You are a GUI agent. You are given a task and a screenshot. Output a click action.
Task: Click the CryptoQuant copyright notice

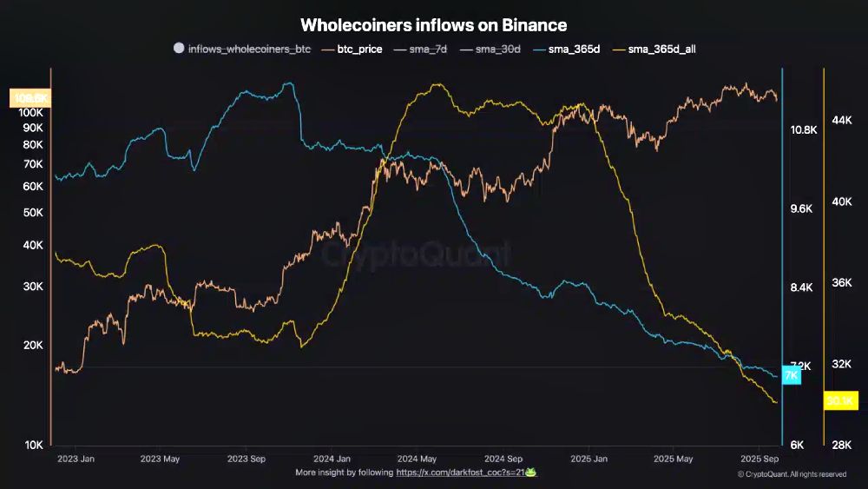[792, 474]
